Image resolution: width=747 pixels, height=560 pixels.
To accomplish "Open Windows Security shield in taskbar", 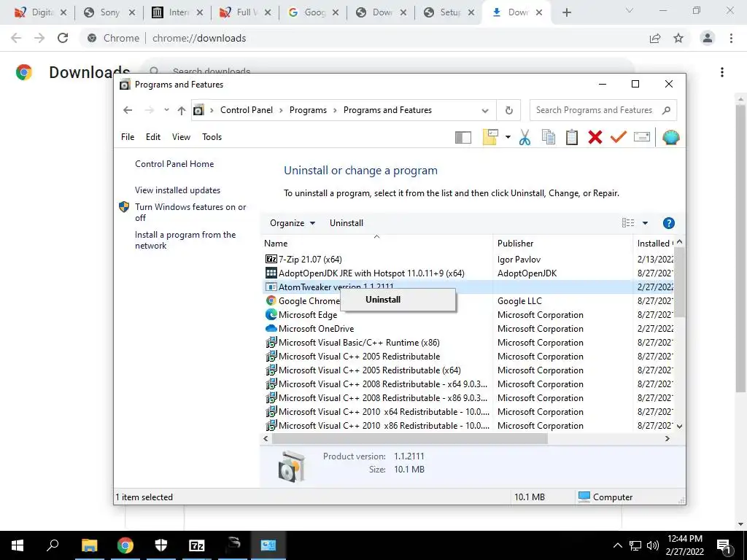I will (x=161, y=545).
